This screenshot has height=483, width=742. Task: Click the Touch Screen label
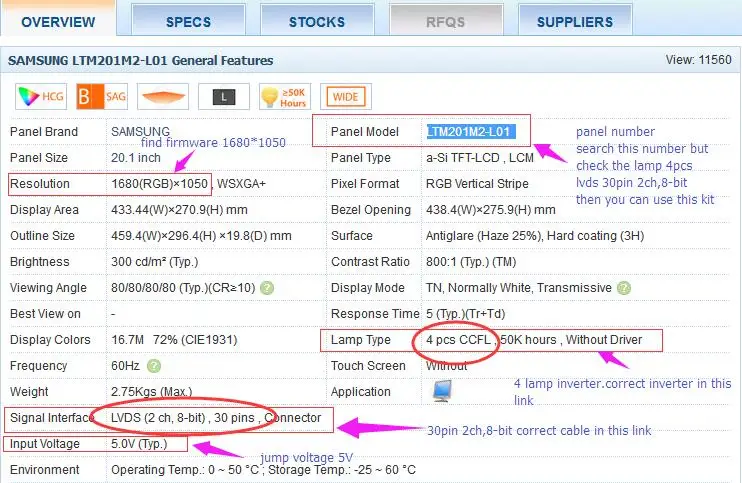pos(368,366)
